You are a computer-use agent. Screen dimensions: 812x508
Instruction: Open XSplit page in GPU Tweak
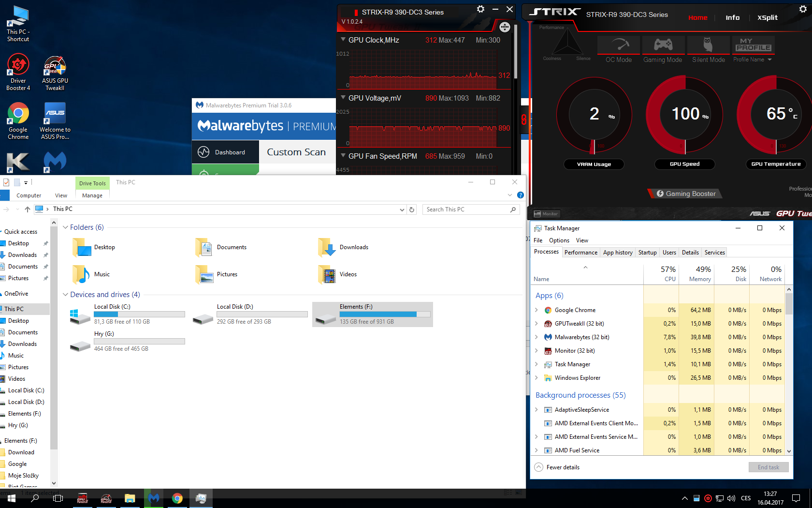pos(768,17)
